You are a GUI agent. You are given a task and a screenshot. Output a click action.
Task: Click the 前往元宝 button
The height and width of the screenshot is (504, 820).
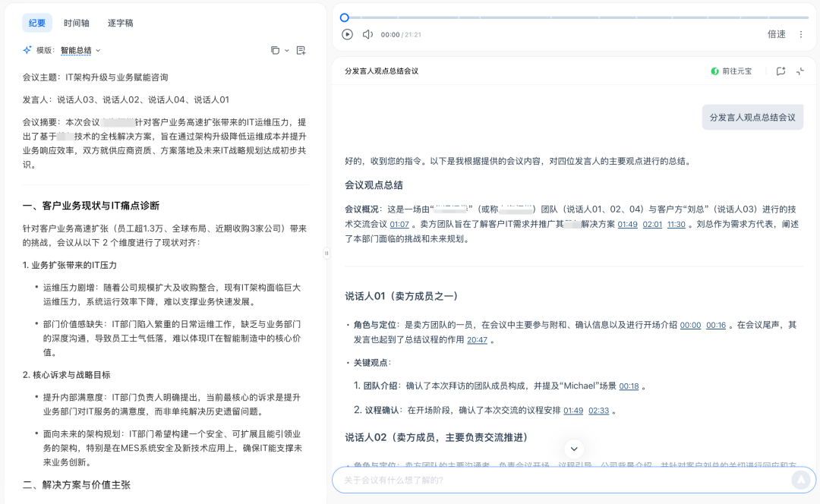click(x=731, y=71)
